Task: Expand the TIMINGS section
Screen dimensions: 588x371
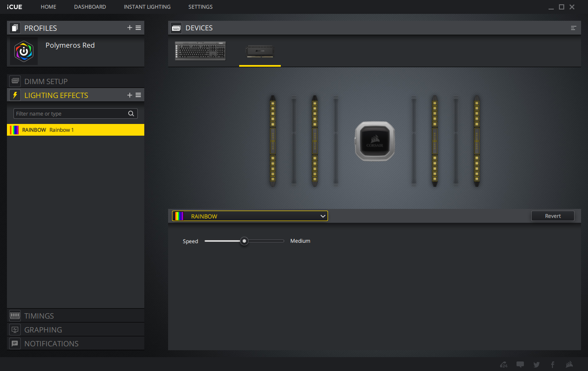Action: [x=76, y=316]
